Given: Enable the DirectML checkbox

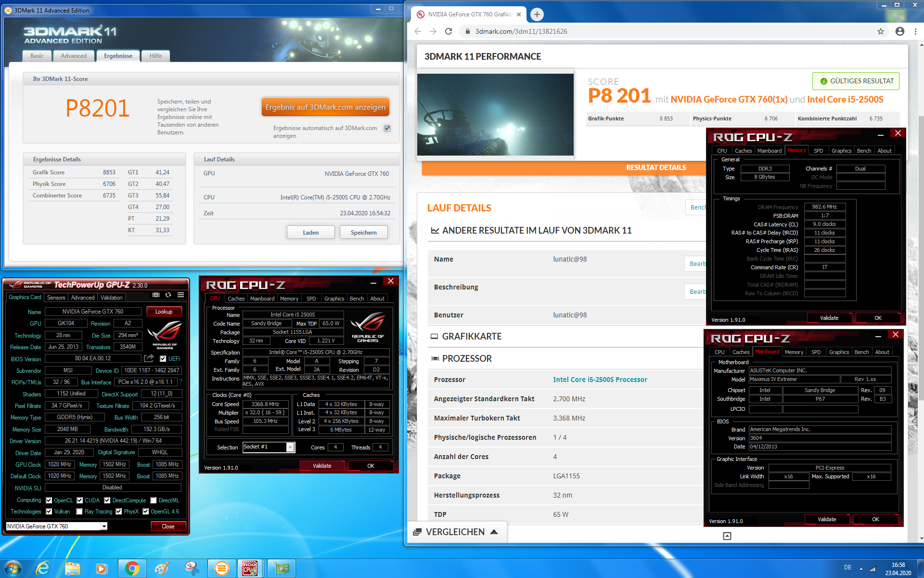Looking at the screenshot, I should click(x=154, y=500).
